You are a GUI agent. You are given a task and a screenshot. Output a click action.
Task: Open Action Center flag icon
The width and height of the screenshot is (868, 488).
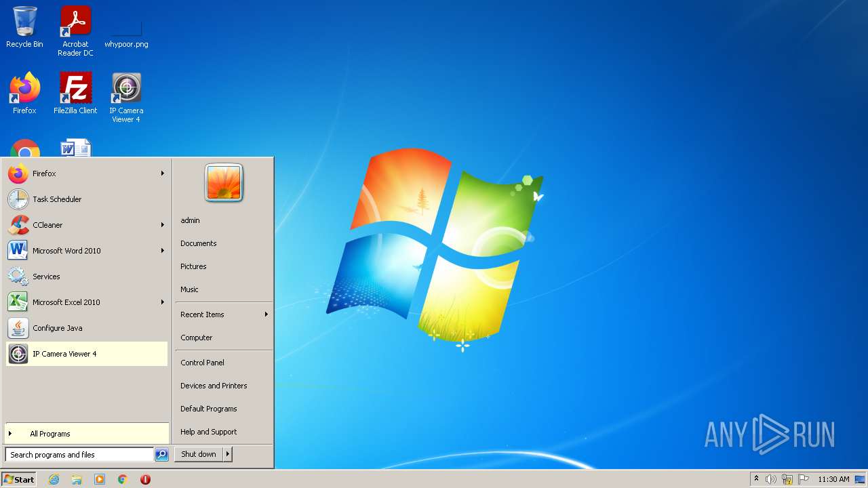804,479
